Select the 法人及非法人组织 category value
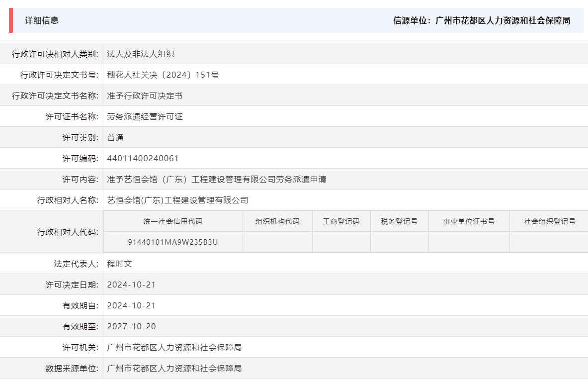This screenshot has height=380, width=588. tap(141, 54)
